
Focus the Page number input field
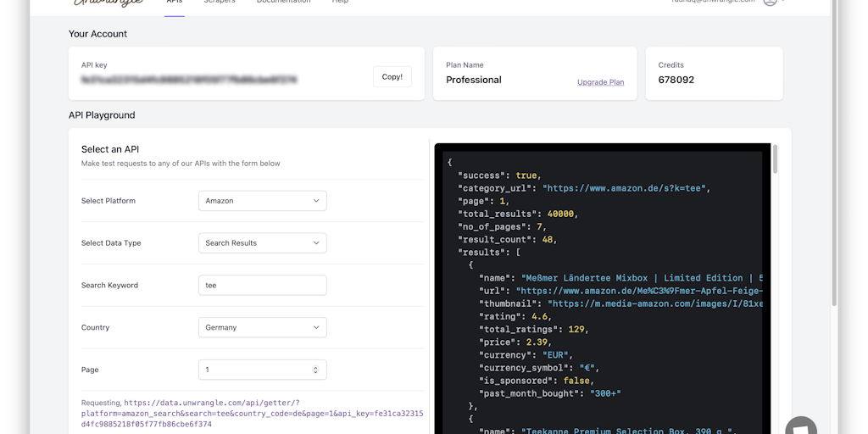point(254,370)
